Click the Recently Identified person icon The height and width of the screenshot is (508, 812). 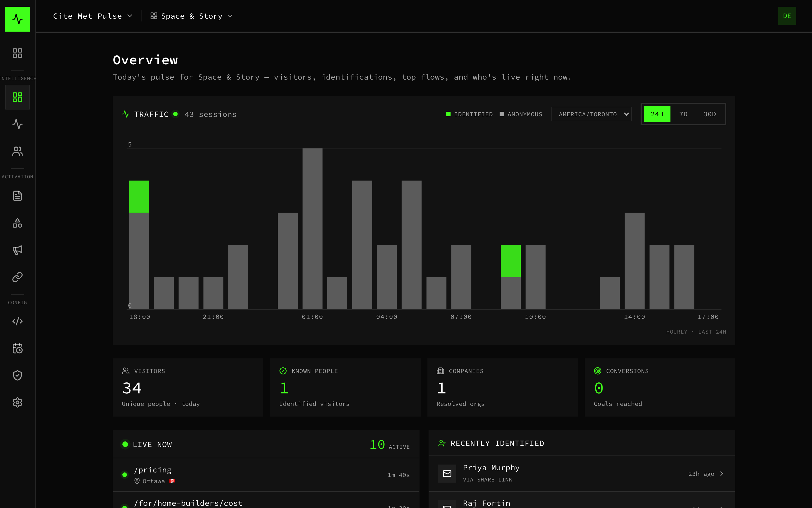point(442,443)
